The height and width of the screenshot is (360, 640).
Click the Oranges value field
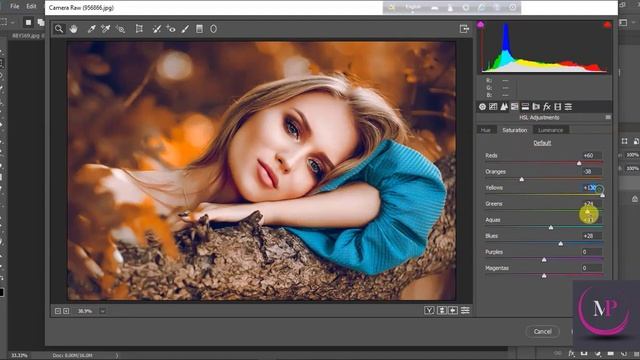591,172
